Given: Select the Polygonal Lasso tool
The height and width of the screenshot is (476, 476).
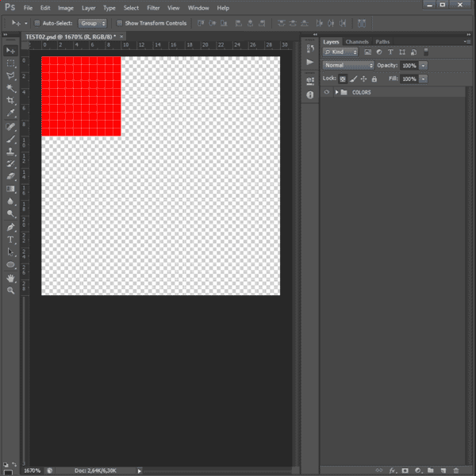Looking at the screenshot, I should click(x=10, y=75).
